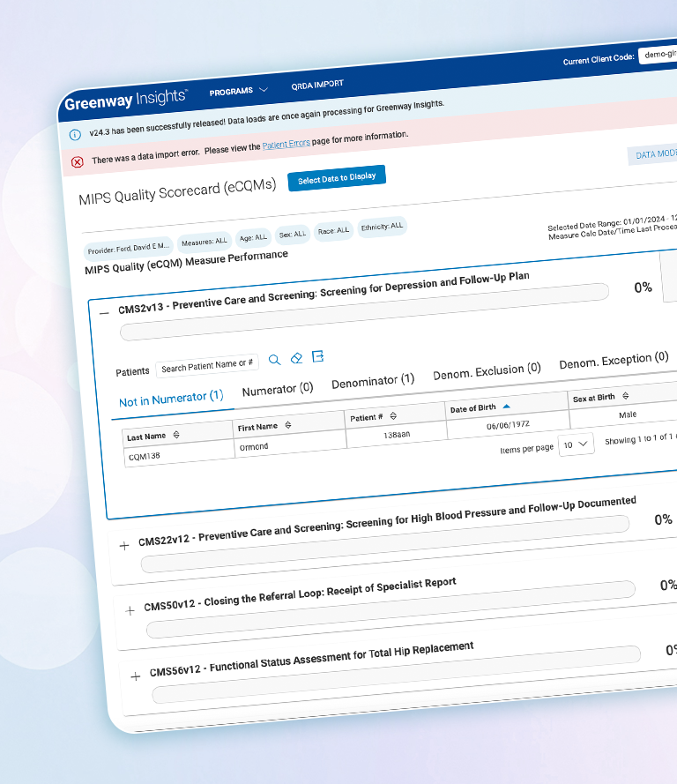Open the items per page dropdown
This screenshot has width=677, height=784.
point(577,445)
